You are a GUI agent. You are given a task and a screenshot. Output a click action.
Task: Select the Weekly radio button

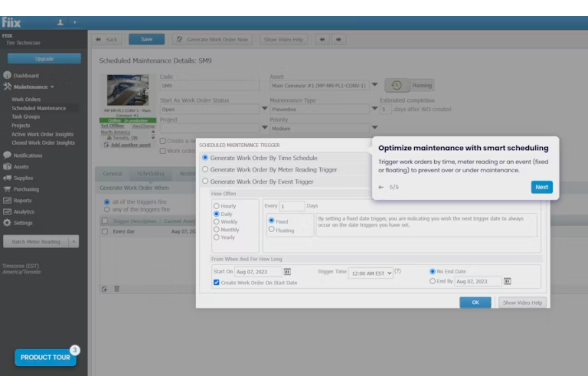point(217,222)
